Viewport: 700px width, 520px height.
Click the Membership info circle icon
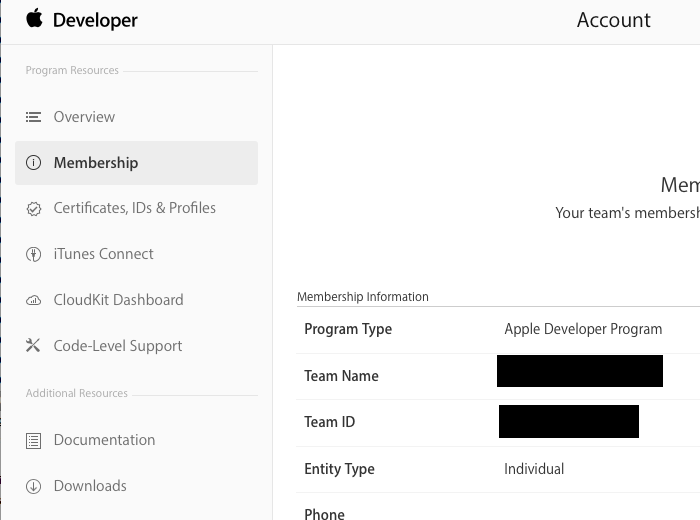coord(33,163)
